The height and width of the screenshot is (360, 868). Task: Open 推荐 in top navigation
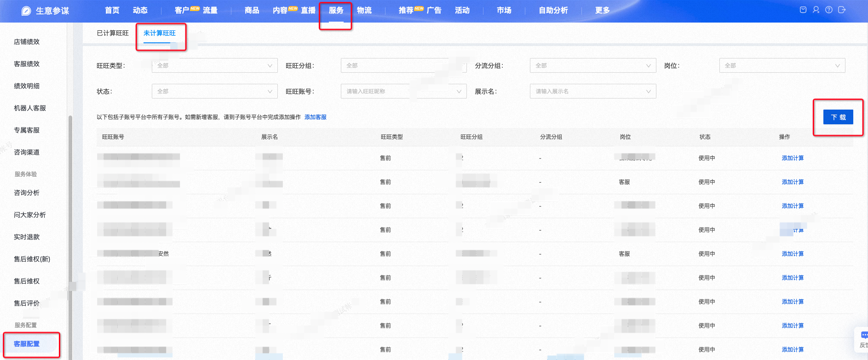tap(406, 10)
